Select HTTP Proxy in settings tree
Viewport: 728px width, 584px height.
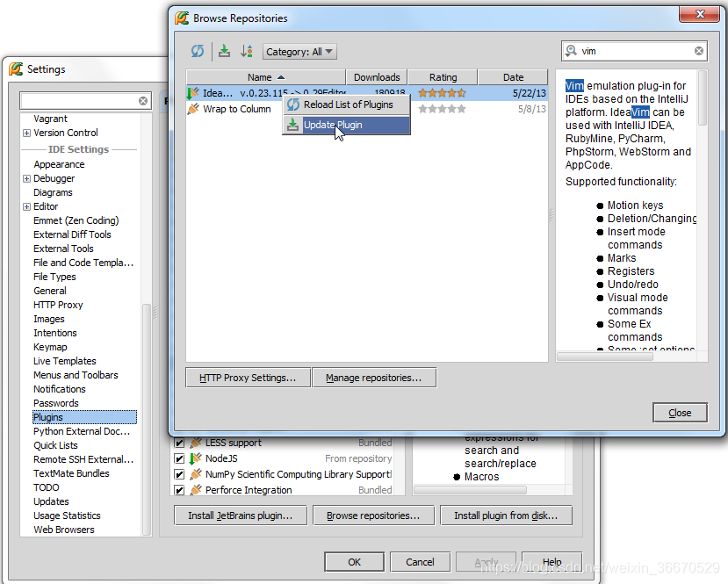point(58,305)
